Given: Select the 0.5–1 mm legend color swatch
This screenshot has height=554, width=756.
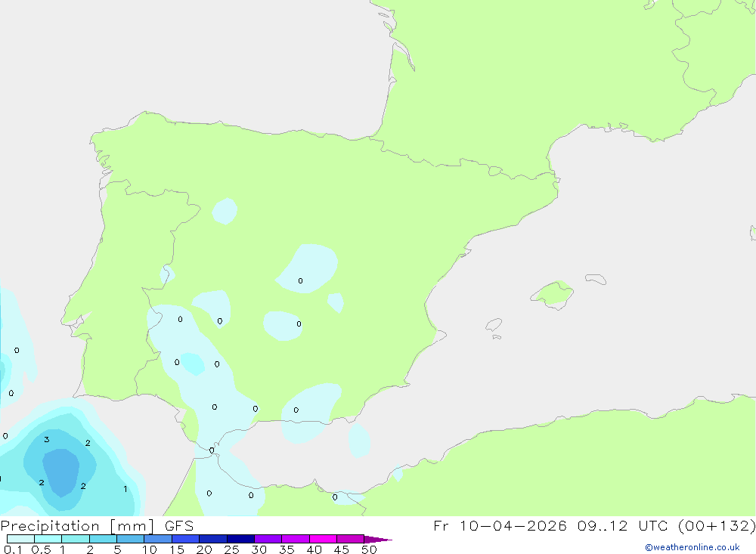Looking at the screenshot, I should tap(48, 539).
